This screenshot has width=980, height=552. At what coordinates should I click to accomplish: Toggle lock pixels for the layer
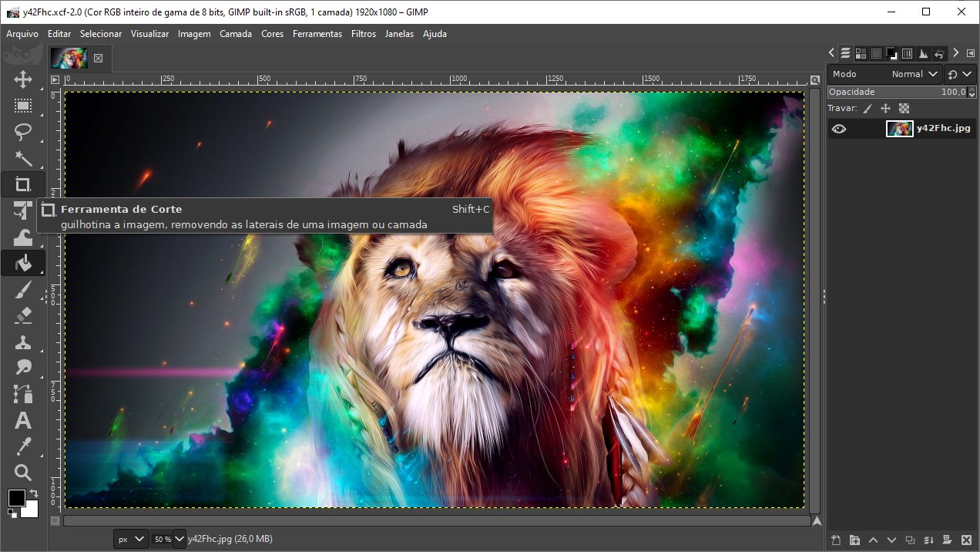pyautogui.click(x=868, y=109)
